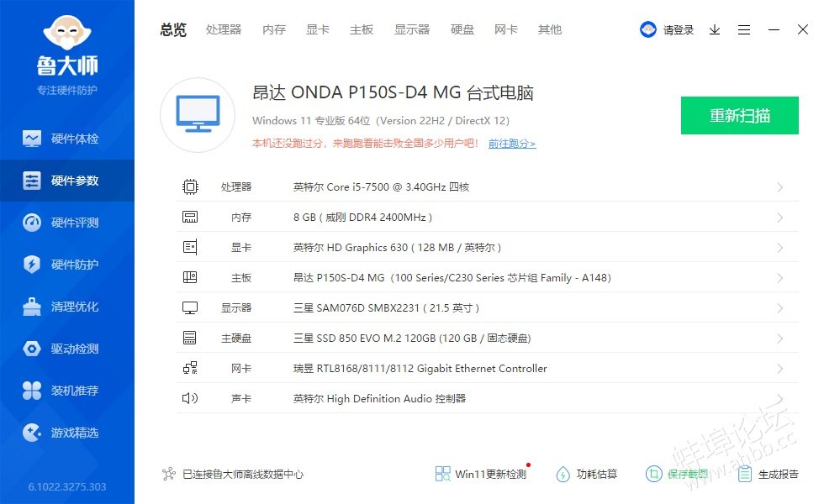Viewport: 824px width, 504px height.
Task: Click the download arrow icon
Action: pyautogui.click(x=715, y=30)
